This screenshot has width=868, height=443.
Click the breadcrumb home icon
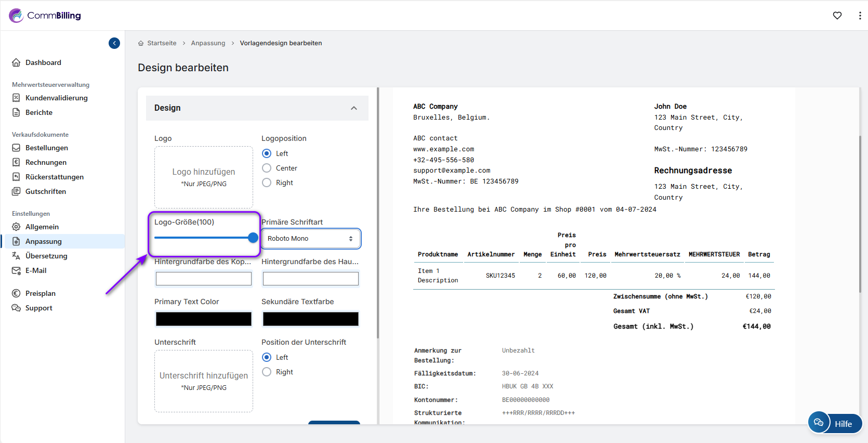click(141, 43)
